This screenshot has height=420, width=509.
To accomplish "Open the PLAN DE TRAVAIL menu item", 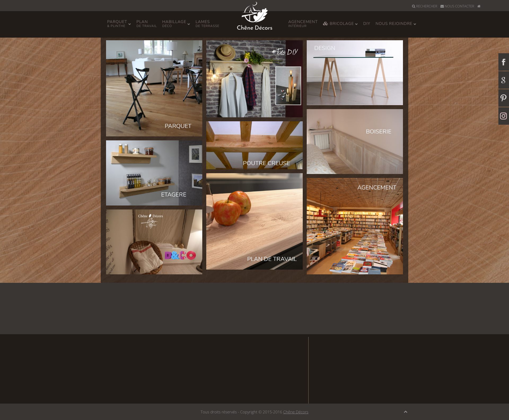I will [x=146, y=24].
